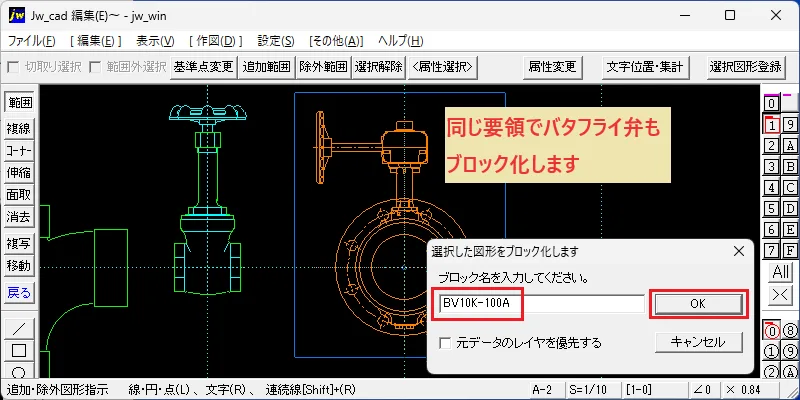Select layer group circle 9
800x400 pixels.
[x=790, y=352]
